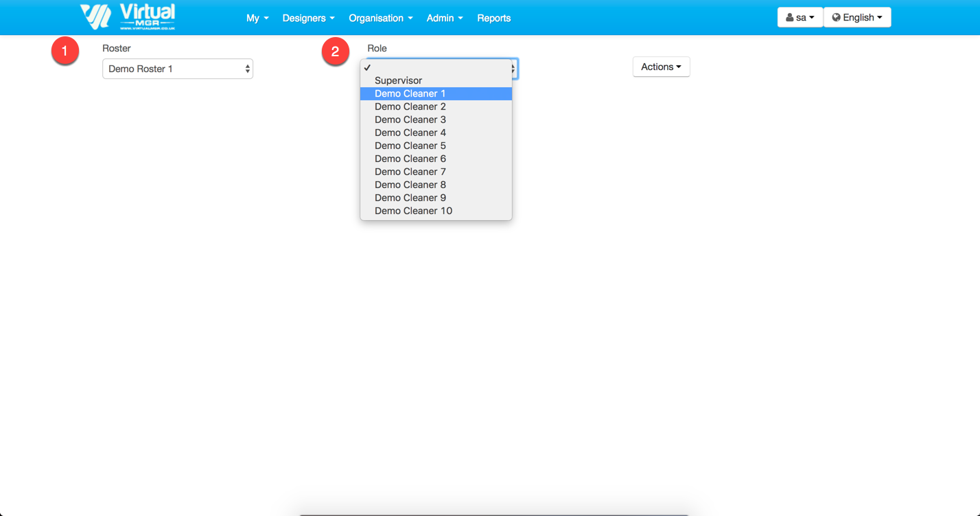Select Demo Cleaner 2 role

tap(410, 106)
